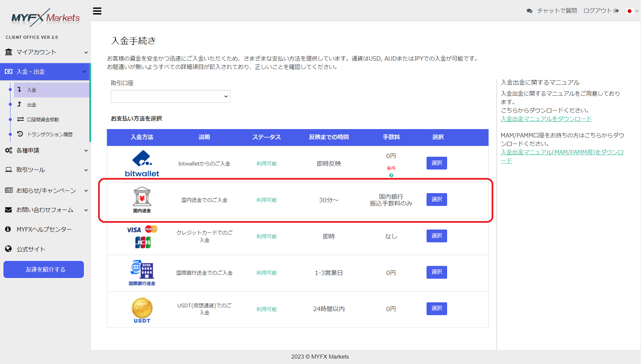Image resolution: width=641 pixels, height=364 pixels.
Task: Click the VISA card logo
Action: tap(134, 230)
